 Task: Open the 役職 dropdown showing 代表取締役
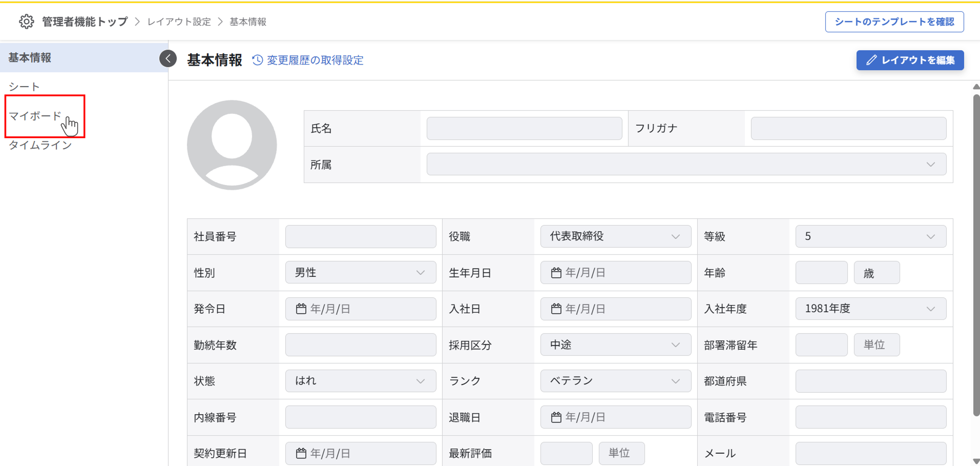(616, 236)
